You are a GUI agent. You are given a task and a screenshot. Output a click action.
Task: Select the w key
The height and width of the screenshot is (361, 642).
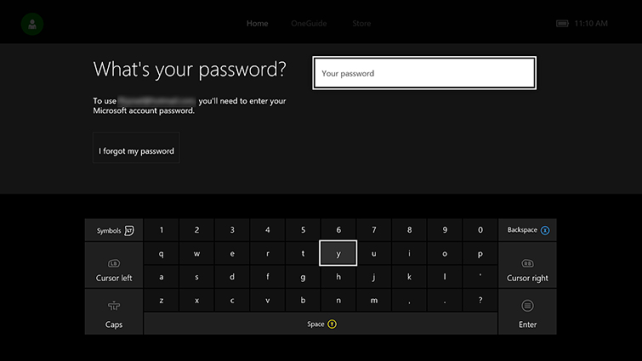[x=197, y=253]
